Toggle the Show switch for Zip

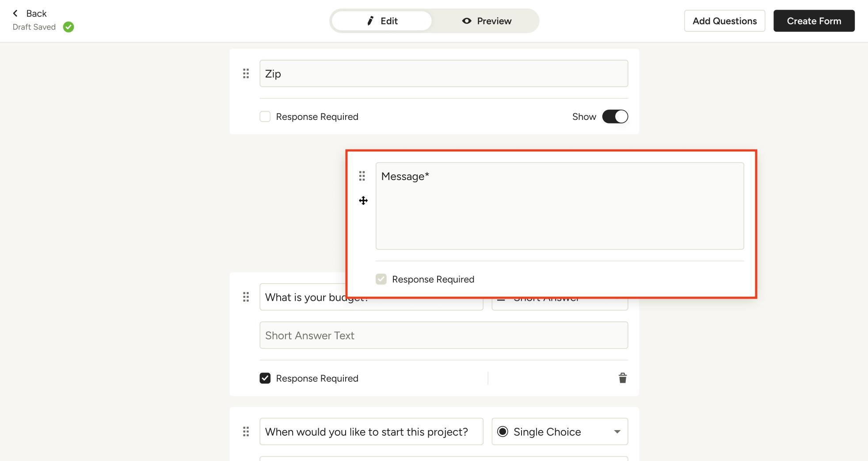tap(615, 117)
